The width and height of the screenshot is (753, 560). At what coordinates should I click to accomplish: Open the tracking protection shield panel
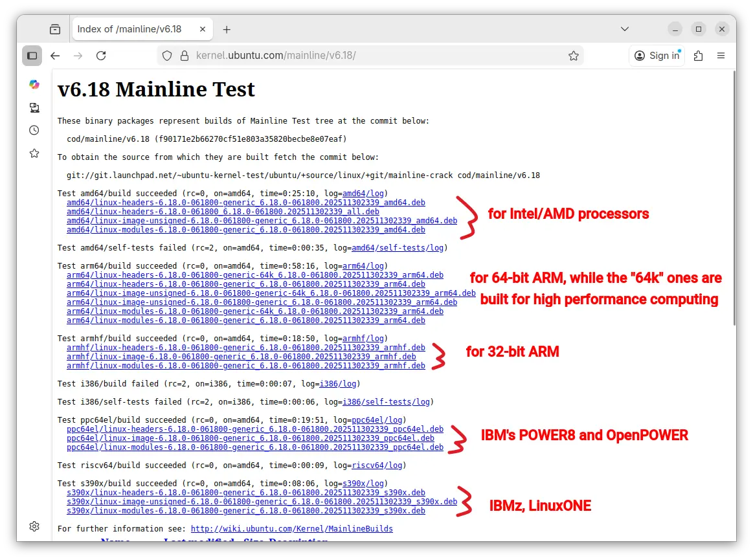[x=167, y=56]
